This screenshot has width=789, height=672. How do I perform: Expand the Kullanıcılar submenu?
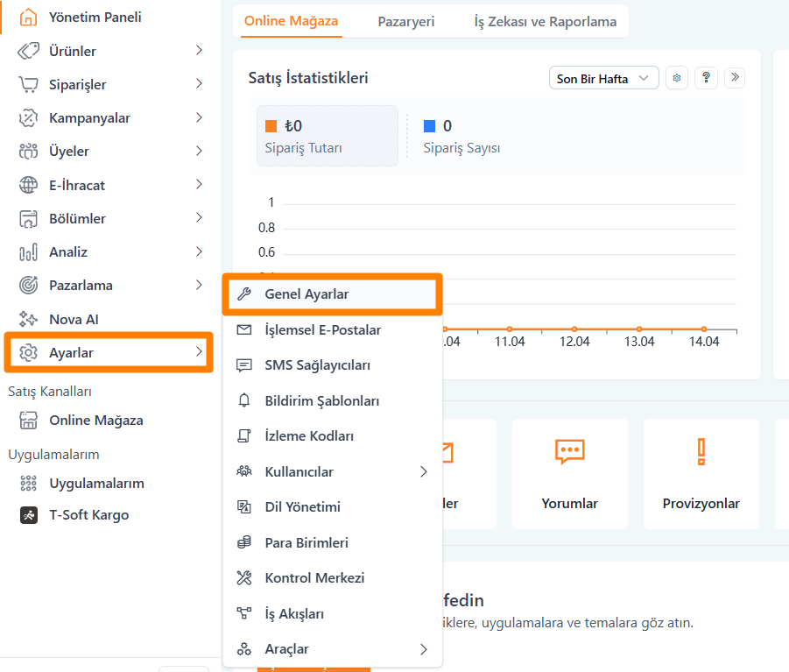(x=423, y=472)
